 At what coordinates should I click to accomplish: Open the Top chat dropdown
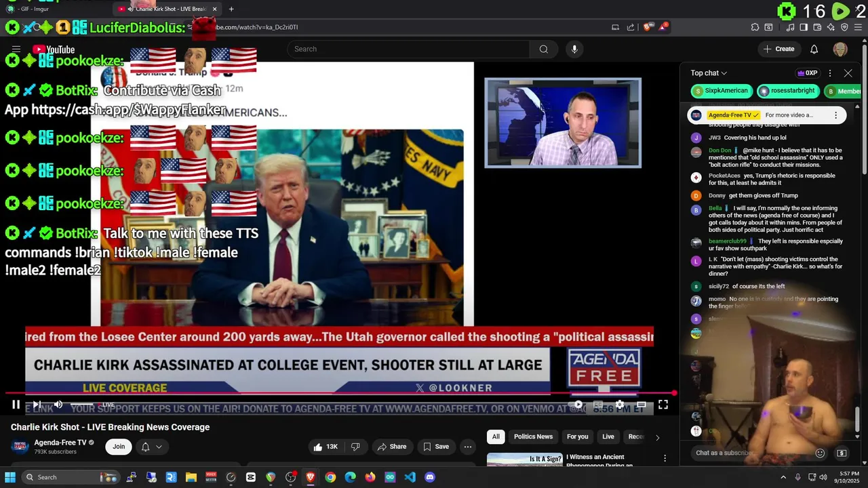click(x=709, y=73)
